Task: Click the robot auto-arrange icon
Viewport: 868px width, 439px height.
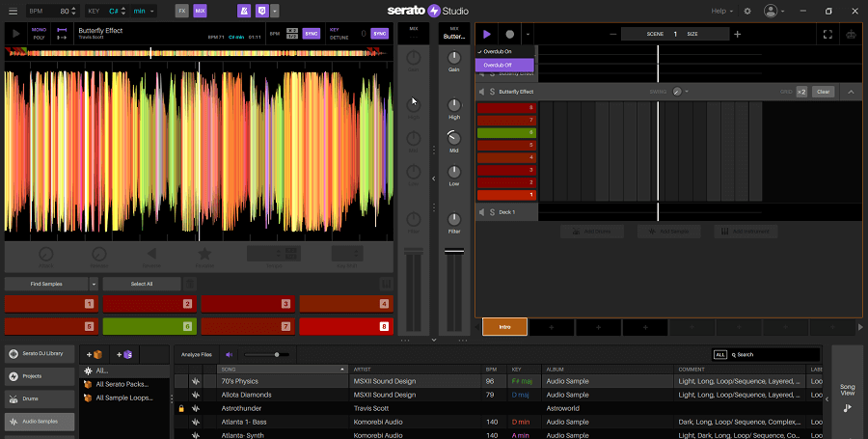Action: (851, 35)
